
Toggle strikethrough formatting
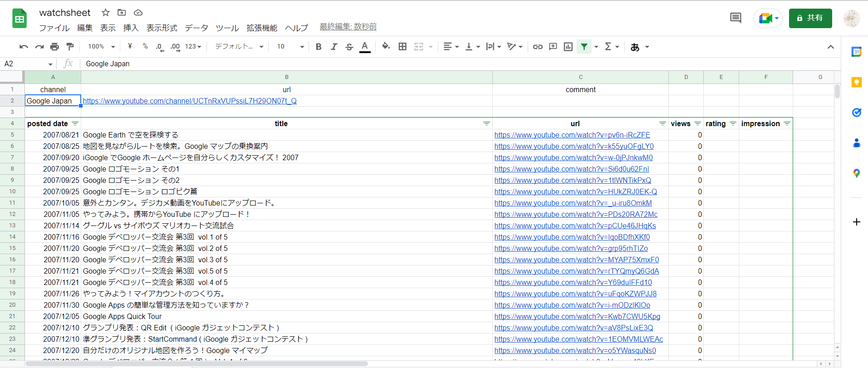[349, 47]
